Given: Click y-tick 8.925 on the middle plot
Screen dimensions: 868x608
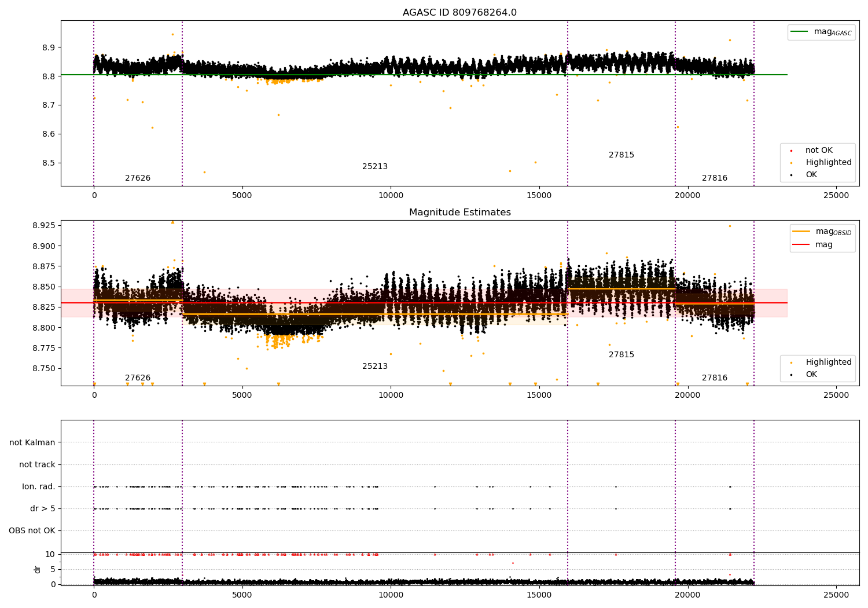Looking at the screenshot, I should [x=44, y=225].
